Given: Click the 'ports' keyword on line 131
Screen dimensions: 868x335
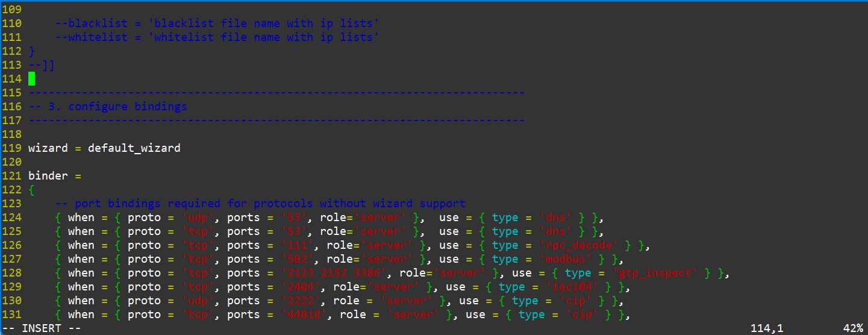Looking at the screenshot, I should 243,315.
